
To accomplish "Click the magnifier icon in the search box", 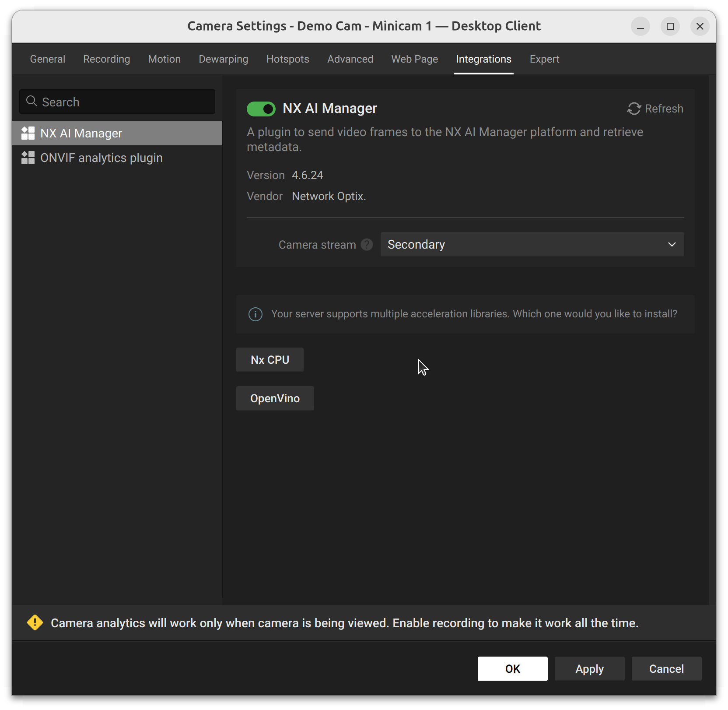I will coord(31,102).
